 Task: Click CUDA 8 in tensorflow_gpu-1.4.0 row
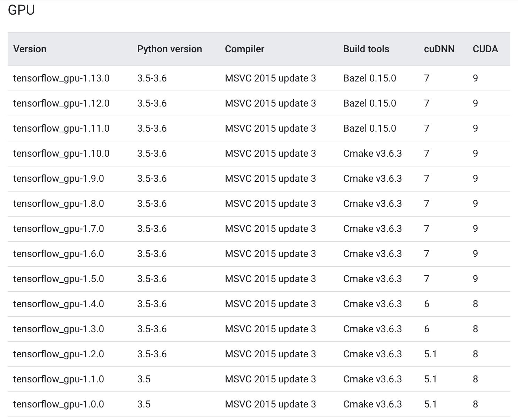coord(476,304)
